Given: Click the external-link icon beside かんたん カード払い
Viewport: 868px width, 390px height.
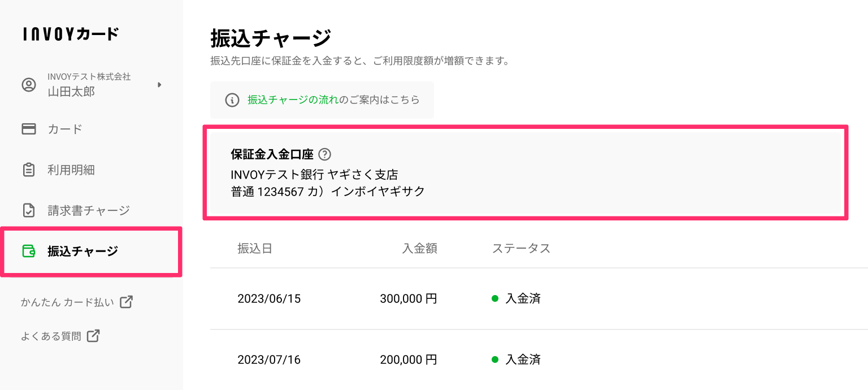Looking at the screenshot, I should point(126,302).
